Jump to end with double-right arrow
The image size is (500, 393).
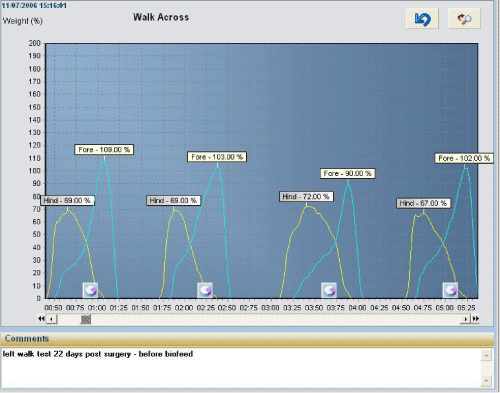click(x=476, y=319)
